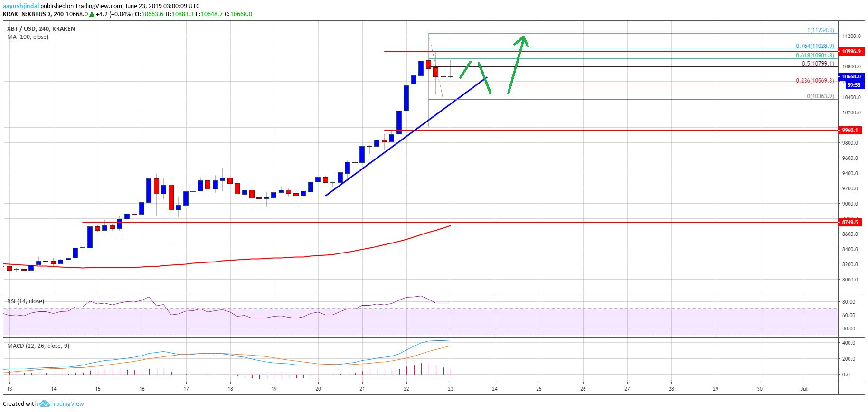
Task: Click the MACD 0.0 axis value
Action: click(x=846, y=375)
